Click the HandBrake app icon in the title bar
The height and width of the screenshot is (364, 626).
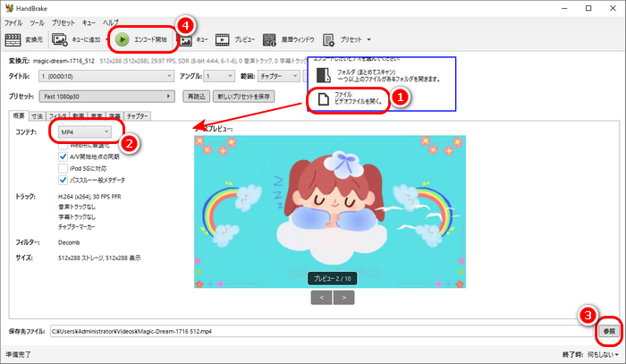pos(9,8)
